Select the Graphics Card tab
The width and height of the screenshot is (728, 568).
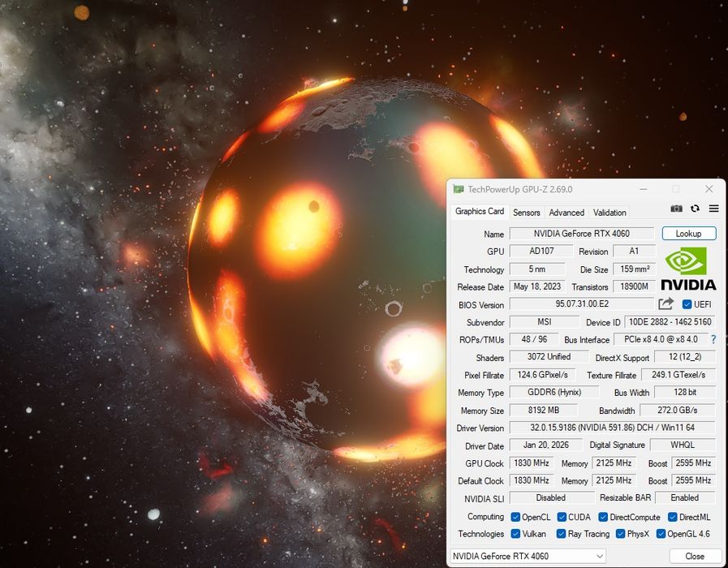point(480,211)
